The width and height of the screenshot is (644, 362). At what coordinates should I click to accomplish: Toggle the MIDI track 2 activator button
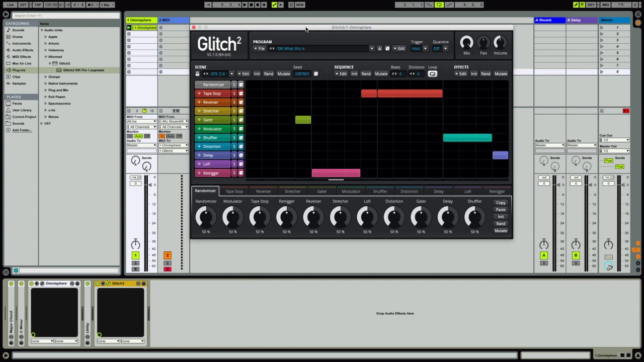(168, 255)
